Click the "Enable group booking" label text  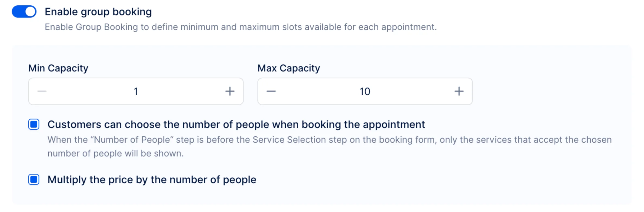tap(98, 12)
